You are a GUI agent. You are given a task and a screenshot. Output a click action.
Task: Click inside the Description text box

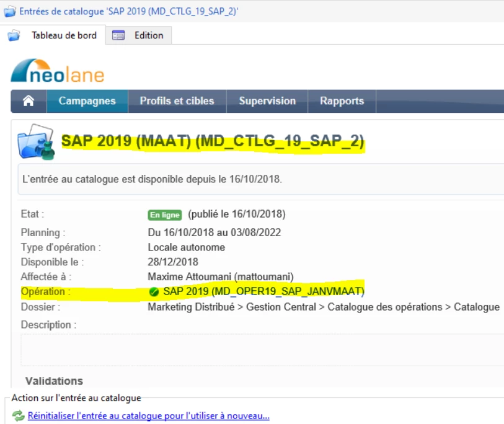click(262, 350)
